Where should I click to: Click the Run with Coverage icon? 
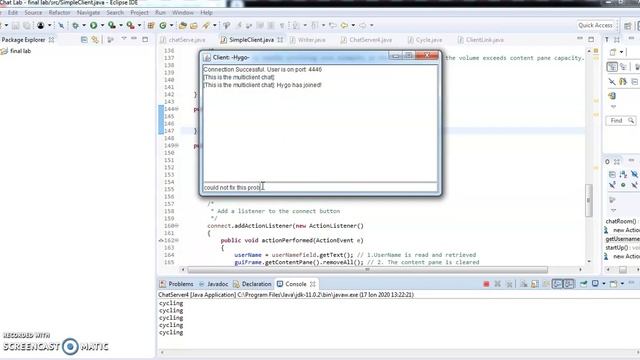point(112,25)
